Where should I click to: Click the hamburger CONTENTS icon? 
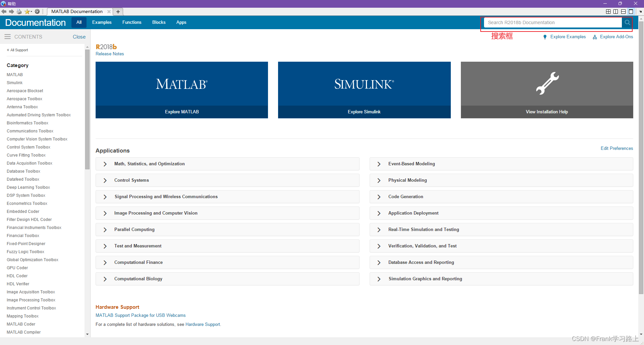[7, 37]
